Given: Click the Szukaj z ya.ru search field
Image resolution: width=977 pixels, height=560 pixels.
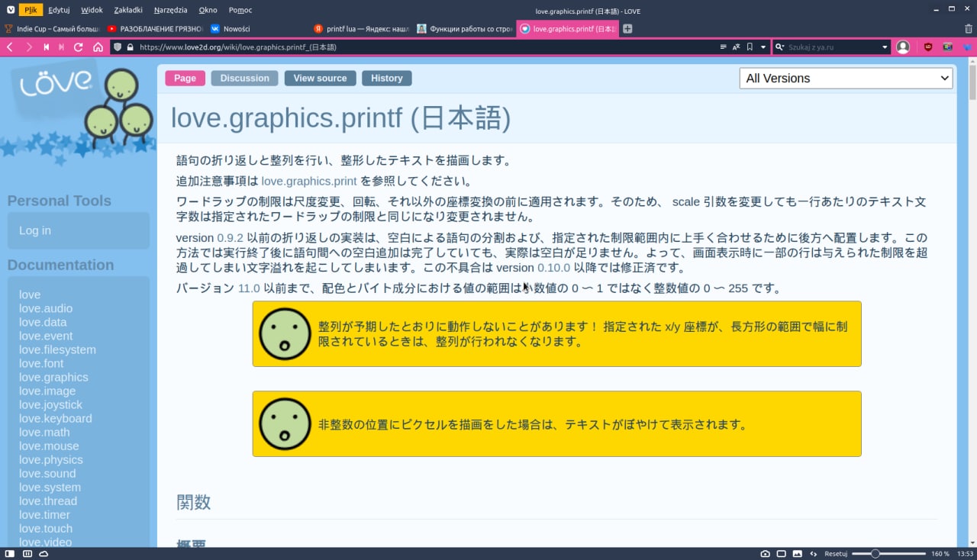Looking at the screenshot, I should [832, 47].
